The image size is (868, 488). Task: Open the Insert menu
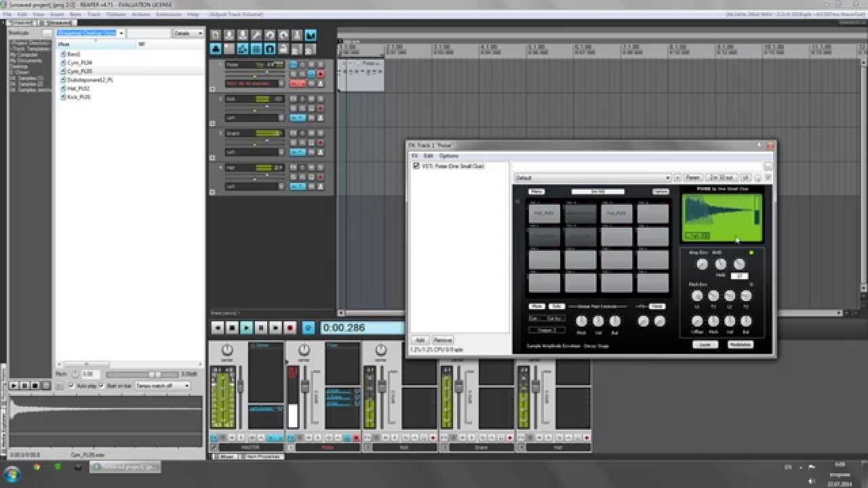(56, 14)
